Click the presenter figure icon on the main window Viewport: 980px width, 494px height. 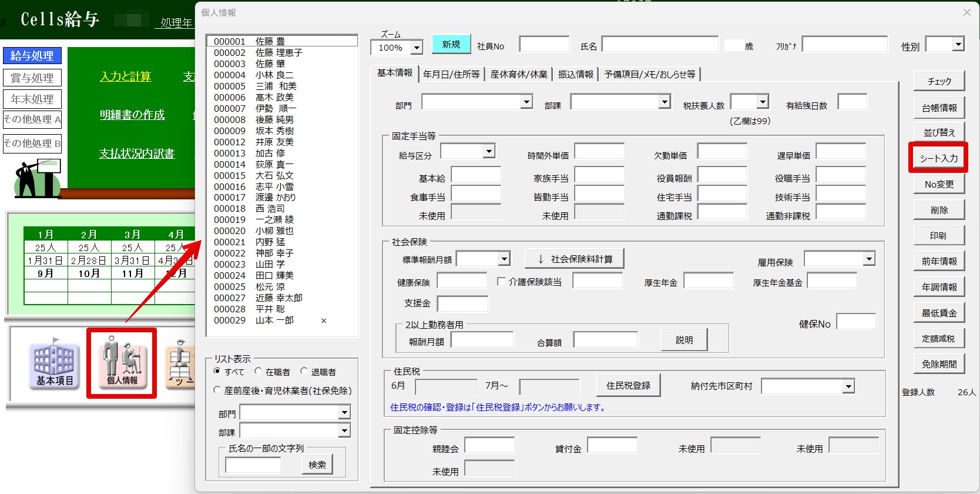tap(37, 178)
